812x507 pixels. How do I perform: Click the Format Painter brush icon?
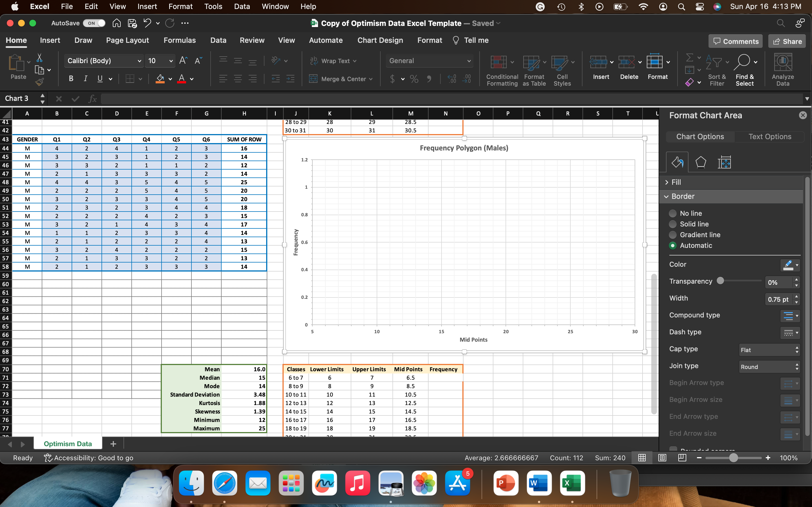[39, 82]
